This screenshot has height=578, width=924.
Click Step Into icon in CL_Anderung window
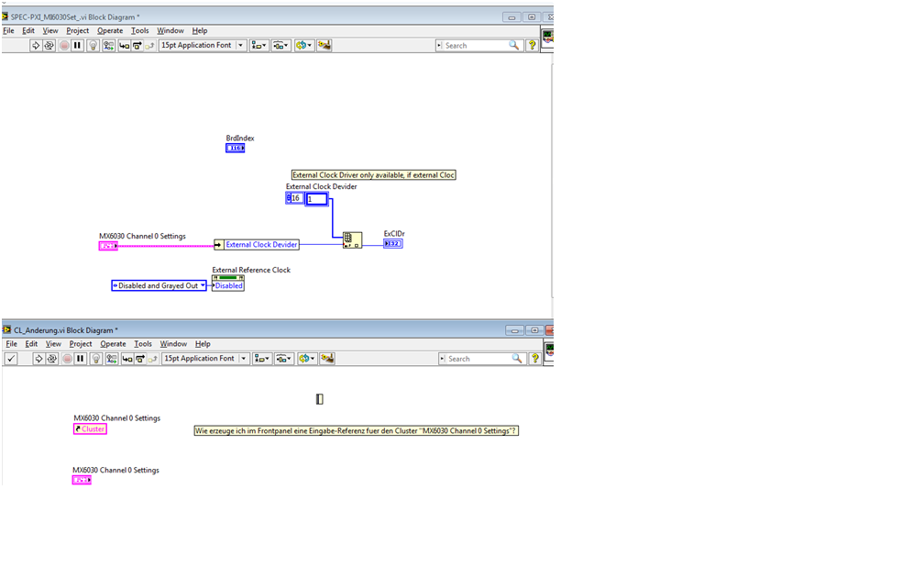127,359
